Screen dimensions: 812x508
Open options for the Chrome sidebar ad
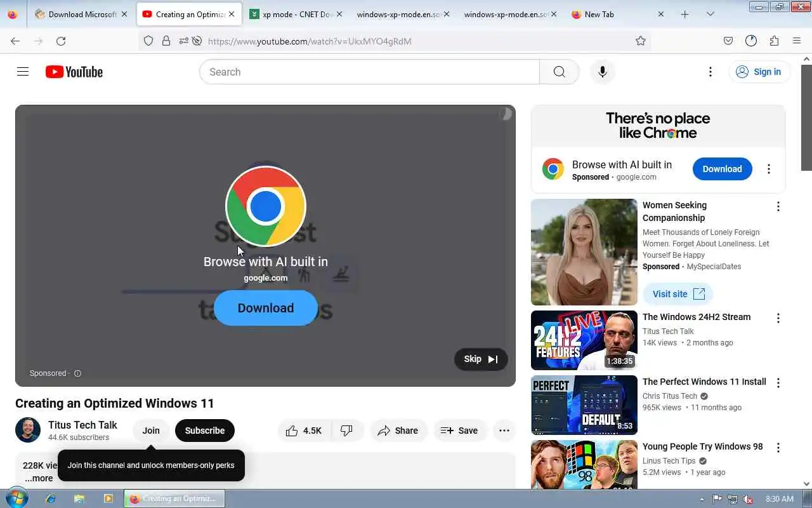pos(769,169)
